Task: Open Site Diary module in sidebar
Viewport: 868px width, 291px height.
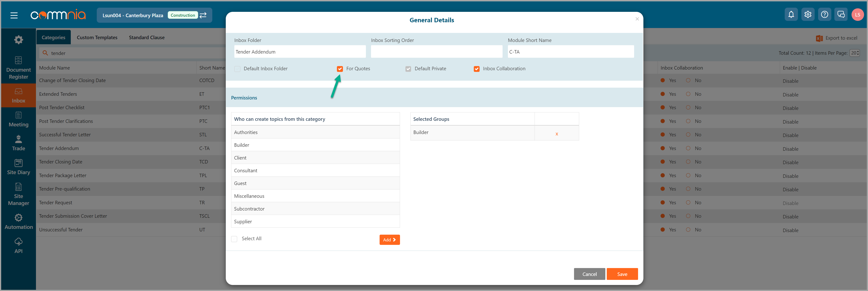Action: [x=19, y=167]
